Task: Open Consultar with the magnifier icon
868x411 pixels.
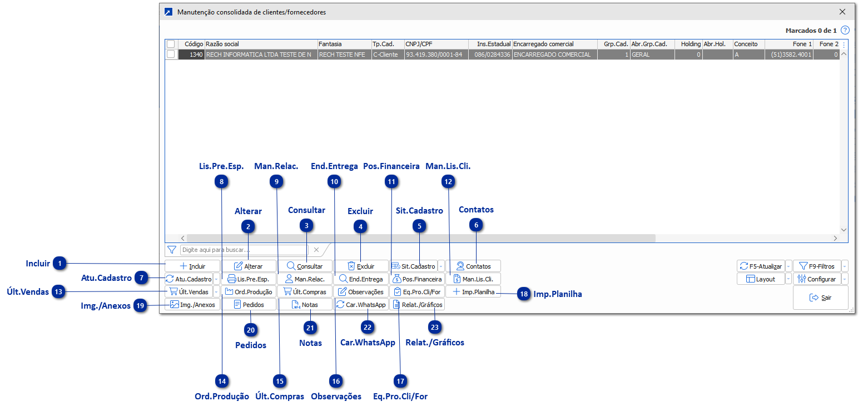Action: pyautogui.click(x=305, y=266)
